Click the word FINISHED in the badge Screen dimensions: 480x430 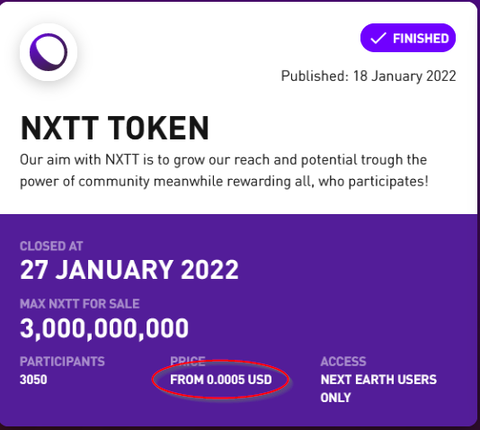(421, 38)
